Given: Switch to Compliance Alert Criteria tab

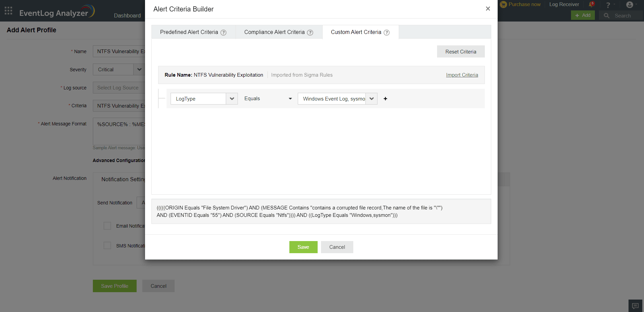Looking at the screenshot, I should 279,32.
